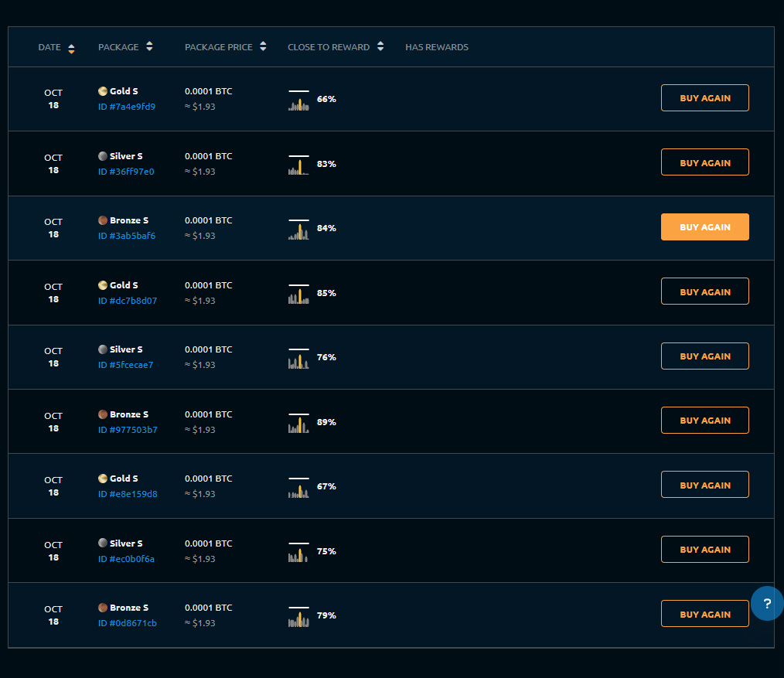Click ≈ $1.93 value in #5fcecae7 row

200,364
